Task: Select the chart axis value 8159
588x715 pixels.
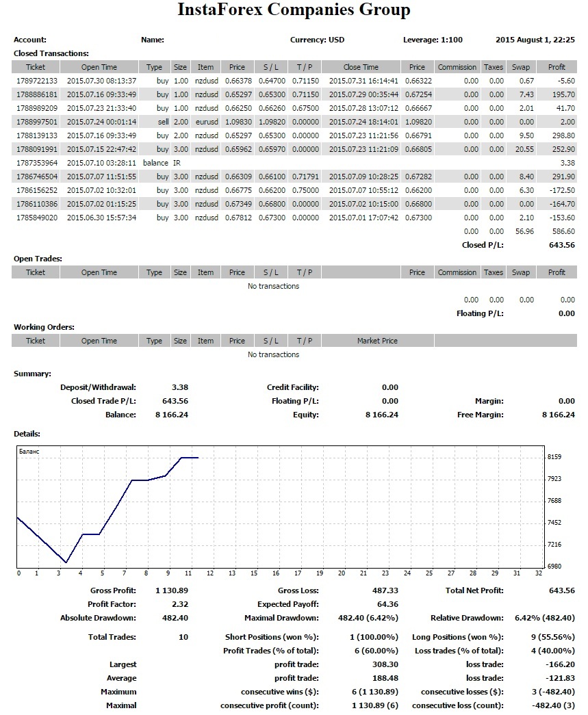Action: [x=554, y=456]
